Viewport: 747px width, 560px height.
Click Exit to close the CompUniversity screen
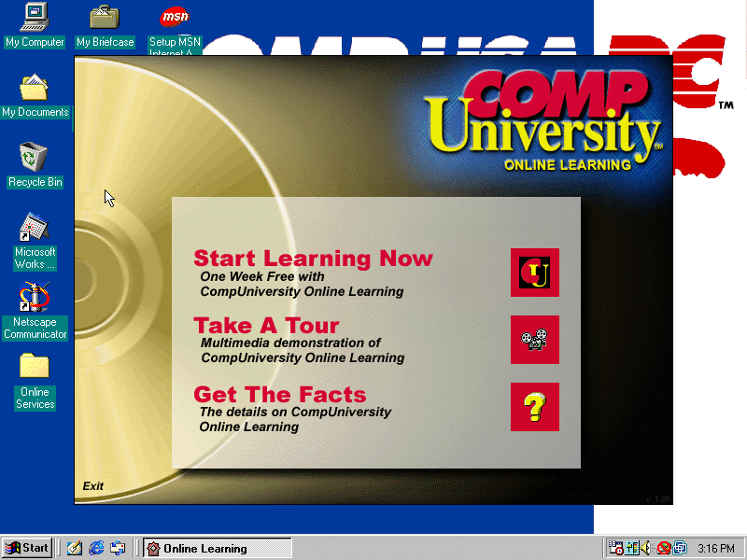pyautogui.click(x=92, y=486)
